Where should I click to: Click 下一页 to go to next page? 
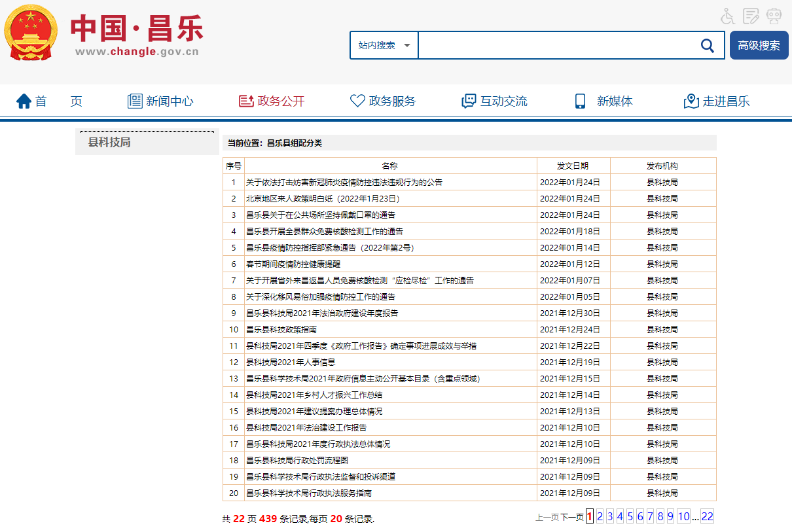pyautogui.click(x=572, y=518)
